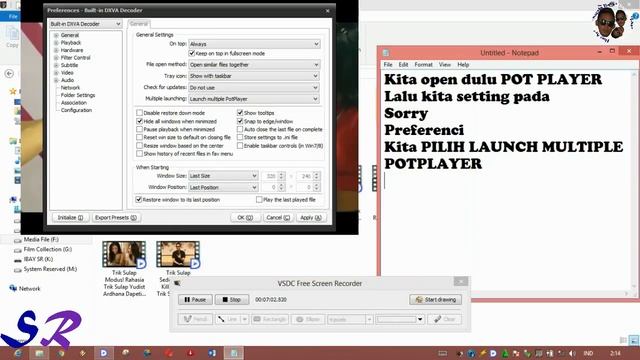Open Notepad File menu
The height and width of the screenshot is (360, 640).
[x=388, y=64]
